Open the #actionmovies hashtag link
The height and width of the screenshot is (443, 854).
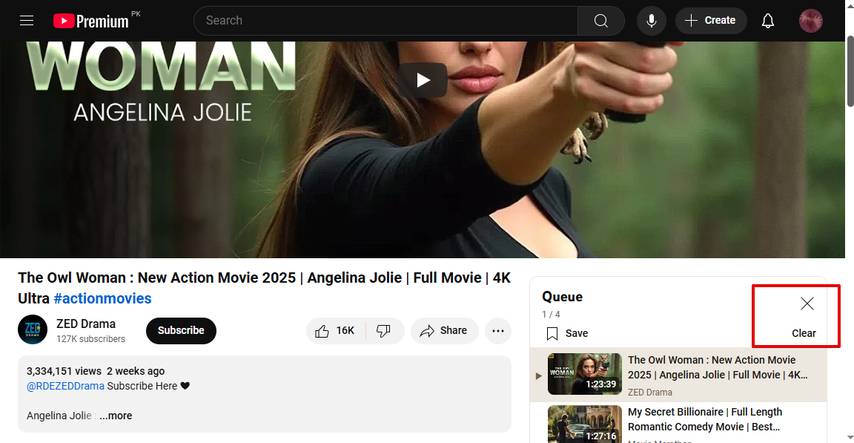(102, 299)
